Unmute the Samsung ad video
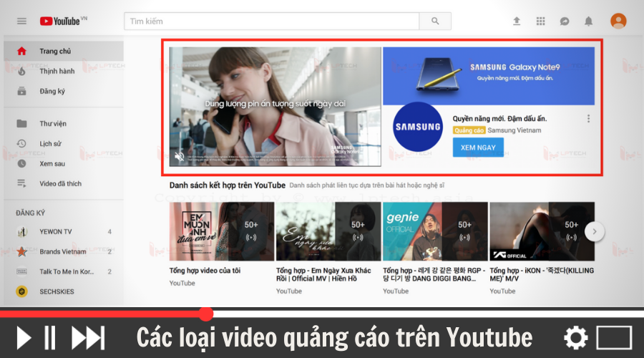 point(180,156)
